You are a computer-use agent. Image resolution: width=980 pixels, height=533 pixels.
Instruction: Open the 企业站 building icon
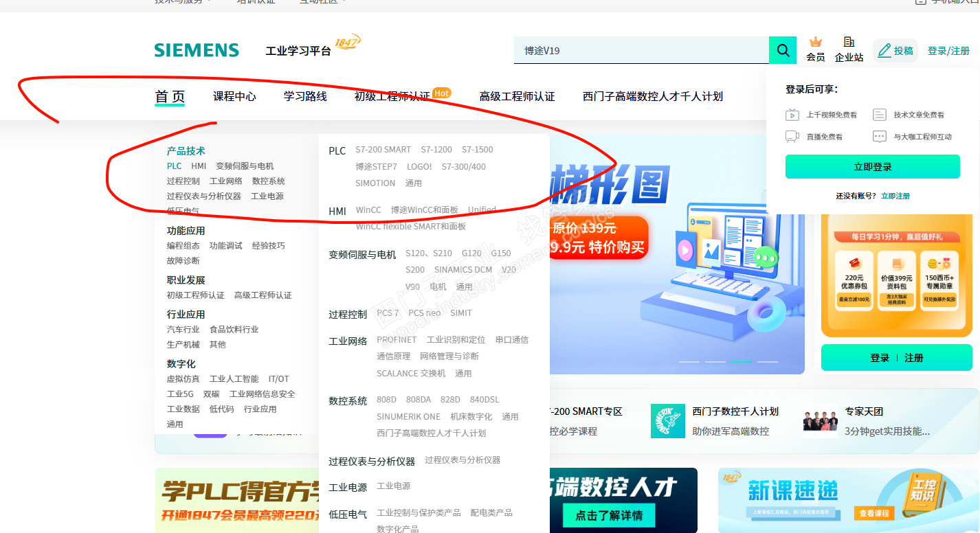pos(849,42)
